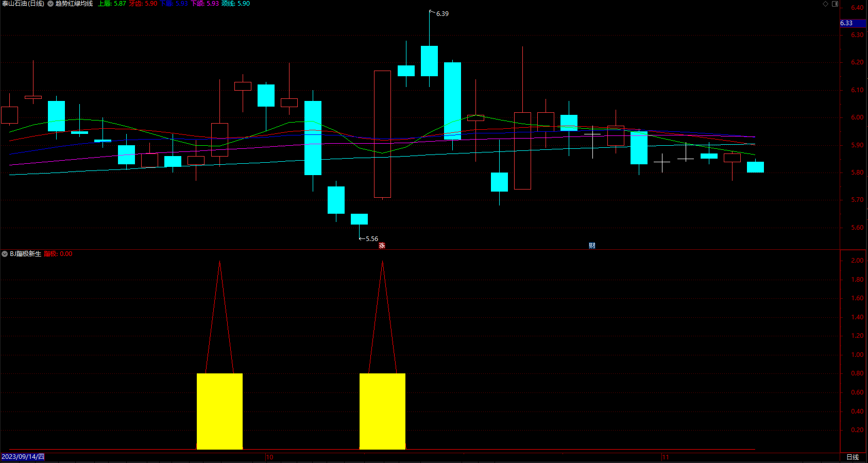
Task: Toggle the side panel icon at top right
Action: (x=835, y=4)
